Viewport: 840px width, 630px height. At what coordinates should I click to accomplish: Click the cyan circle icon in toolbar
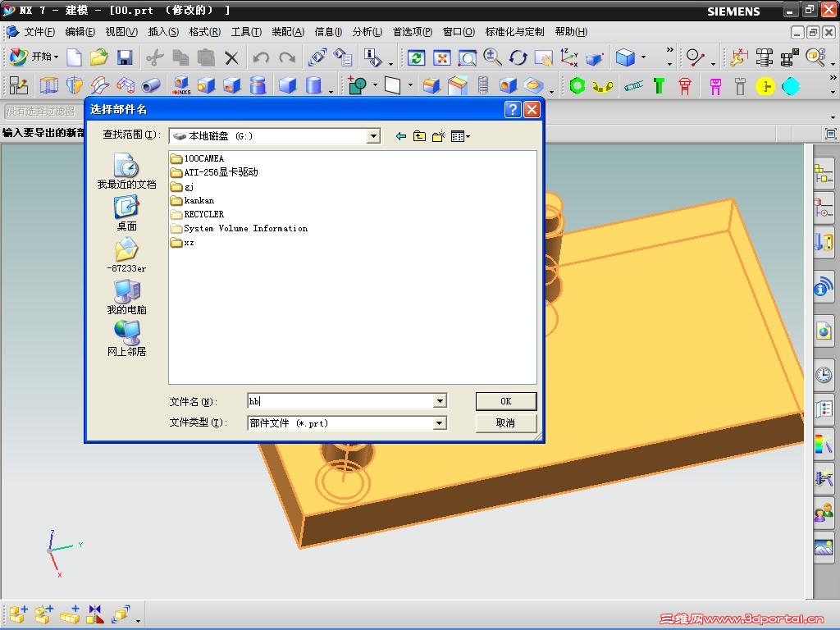tap(791, 86)
